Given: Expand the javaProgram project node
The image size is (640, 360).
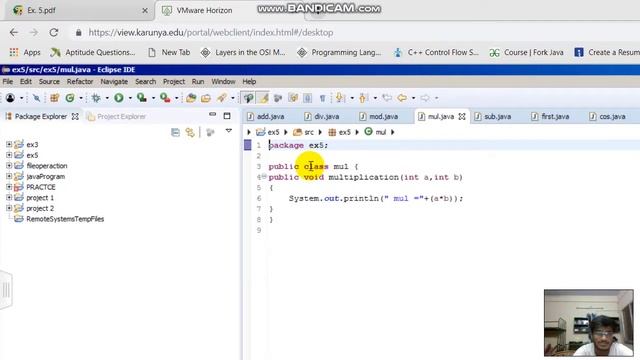Looking at the screenshot, I should pyautogui.click(x=9, y=176).
